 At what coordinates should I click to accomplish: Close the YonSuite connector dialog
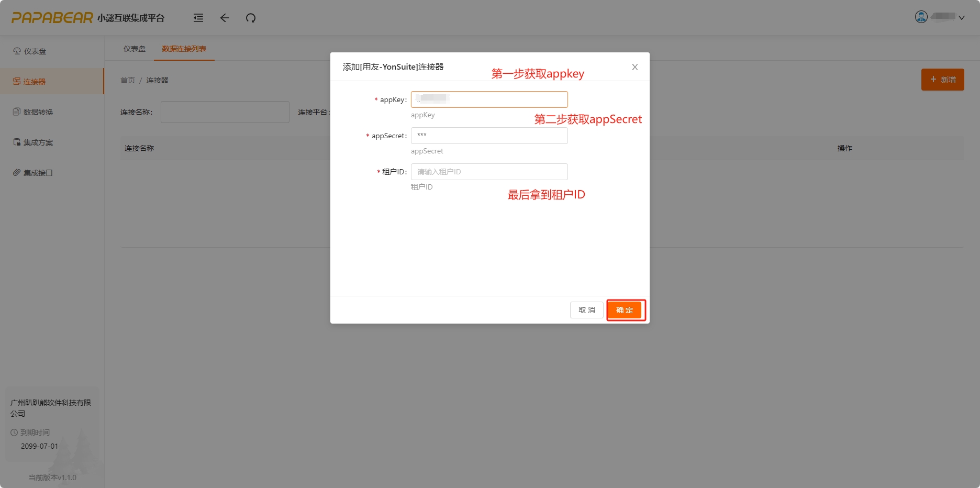[634, 67]
